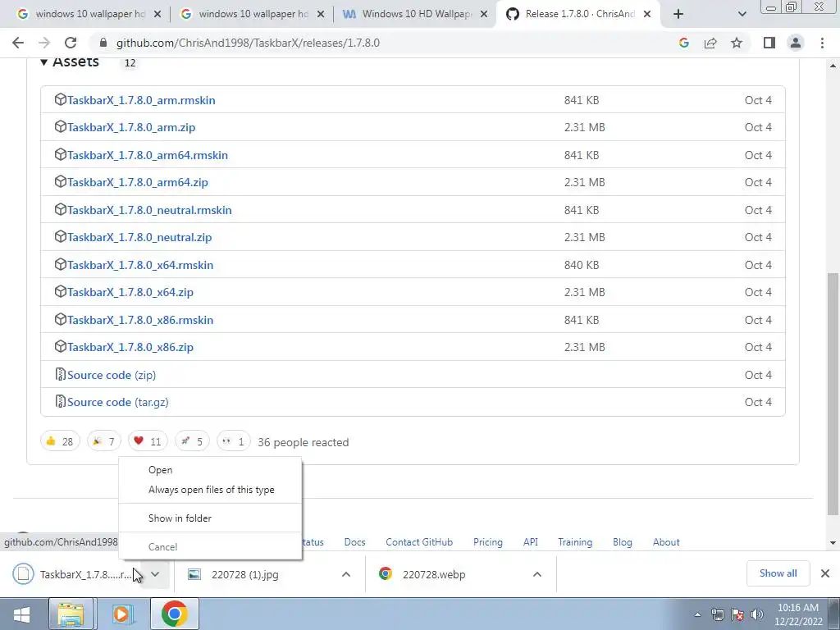Close the Windows 10 HD Wallpaper tab
This screenshot has height=630, width=840.
click(484, 15)
